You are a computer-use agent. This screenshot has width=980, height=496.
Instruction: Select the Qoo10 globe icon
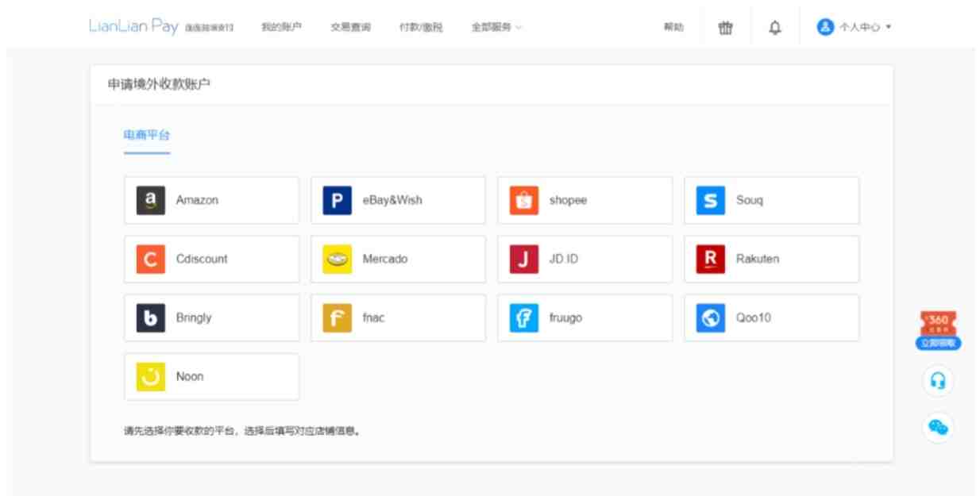coord(711,318)
